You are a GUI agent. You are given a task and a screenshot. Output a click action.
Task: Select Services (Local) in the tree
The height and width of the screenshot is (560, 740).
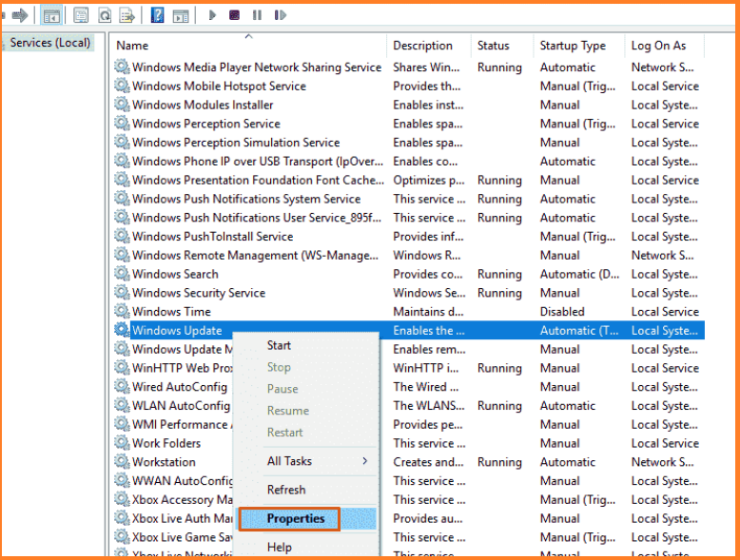point(50,43)
